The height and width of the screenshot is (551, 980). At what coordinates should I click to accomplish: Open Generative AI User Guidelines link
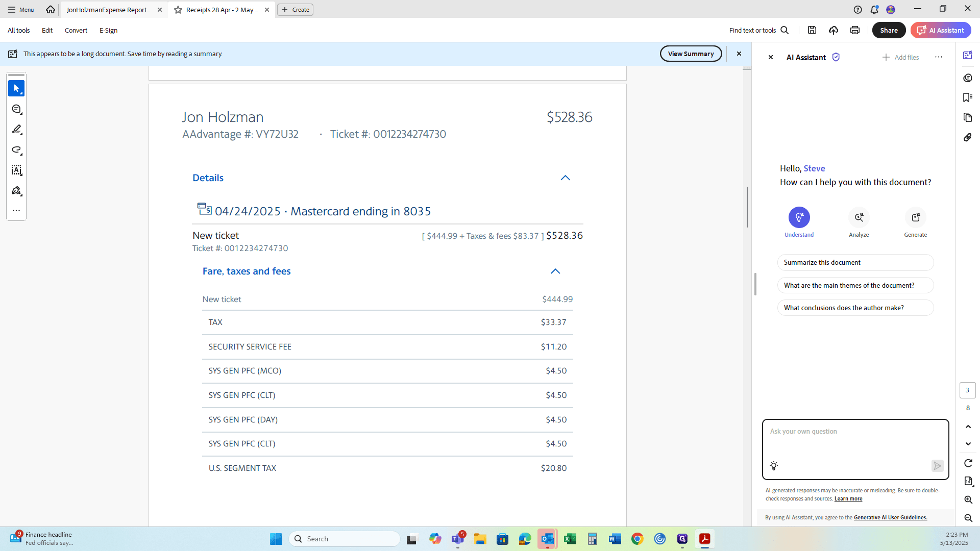890,517
